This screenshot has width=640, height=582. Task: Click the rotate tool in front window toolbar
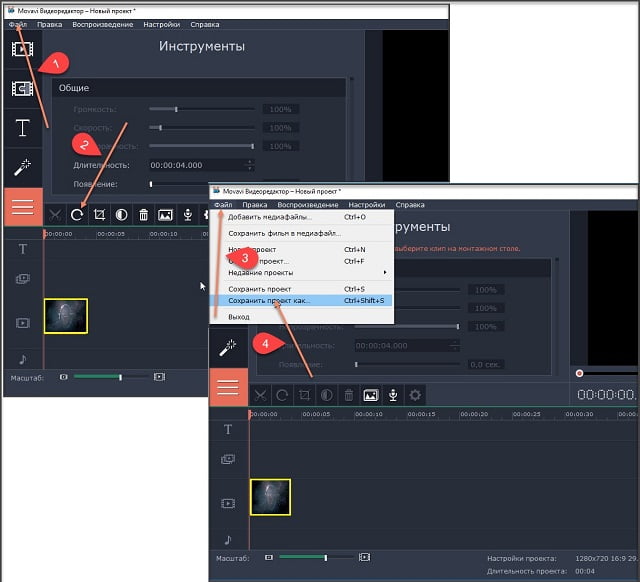point(282,395)
